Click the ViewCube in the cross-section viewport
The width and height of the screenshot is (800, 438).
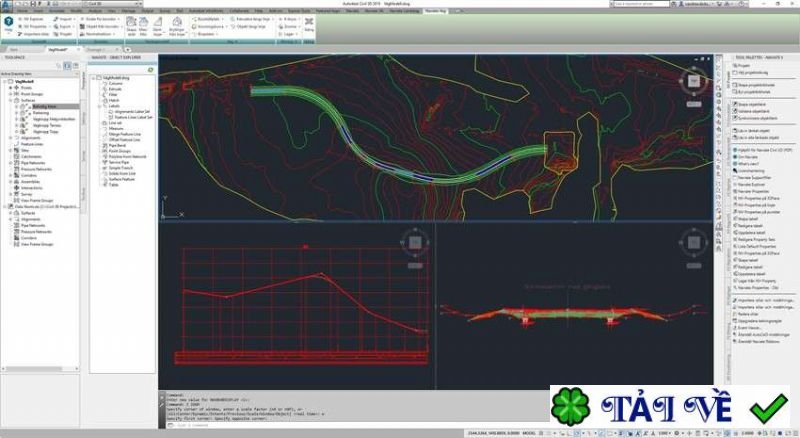point(692,242)
